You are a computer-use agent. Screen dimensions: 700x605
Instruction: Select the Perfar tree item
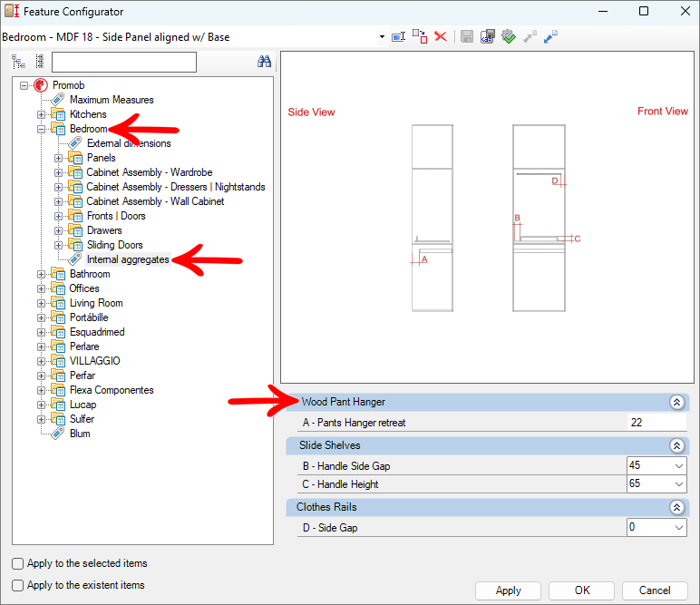point(83,376)
